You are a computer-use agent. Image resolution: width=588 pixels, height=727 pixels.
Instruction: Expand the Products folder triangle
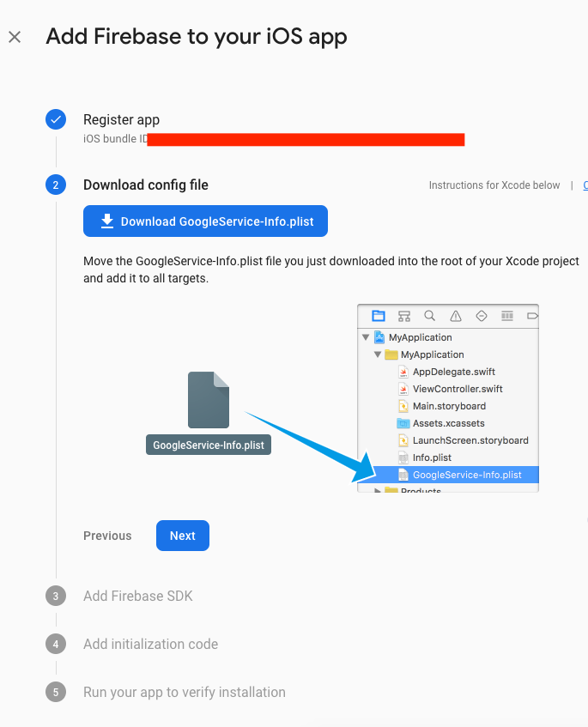[x=378, y=489]
